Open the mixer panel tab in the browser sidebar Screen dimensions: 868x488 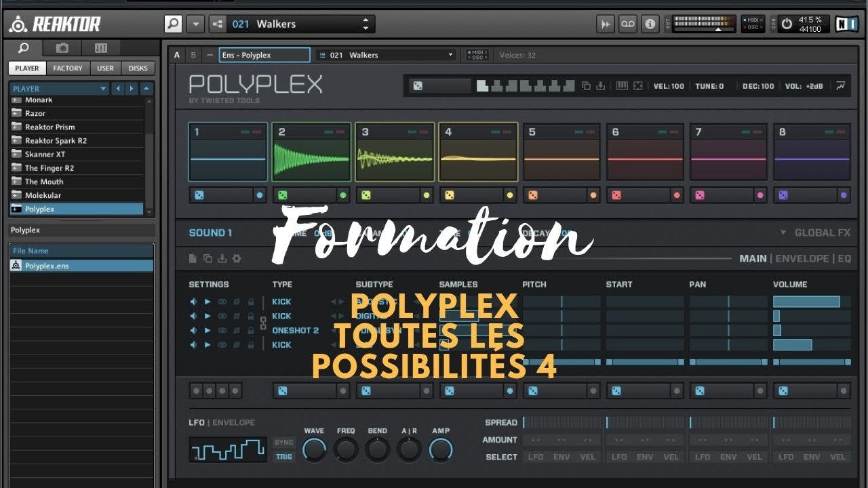click(101, 48)
